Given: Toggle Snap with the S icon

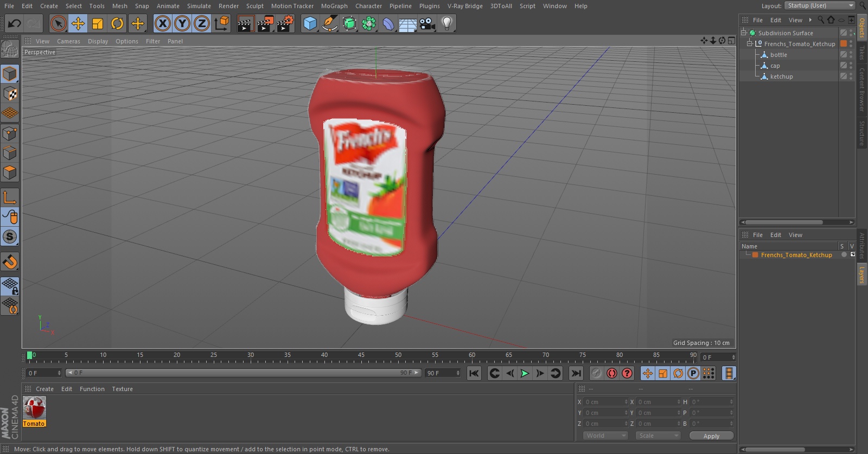Looking at the screenshot, I should click(x=10, y=237).
